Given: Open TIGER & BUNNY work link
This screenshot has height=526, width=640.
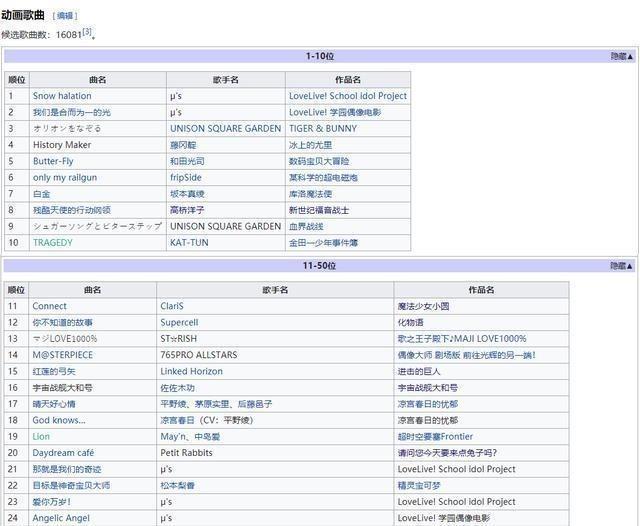Looking at the screenshot, I should point(323,129).
